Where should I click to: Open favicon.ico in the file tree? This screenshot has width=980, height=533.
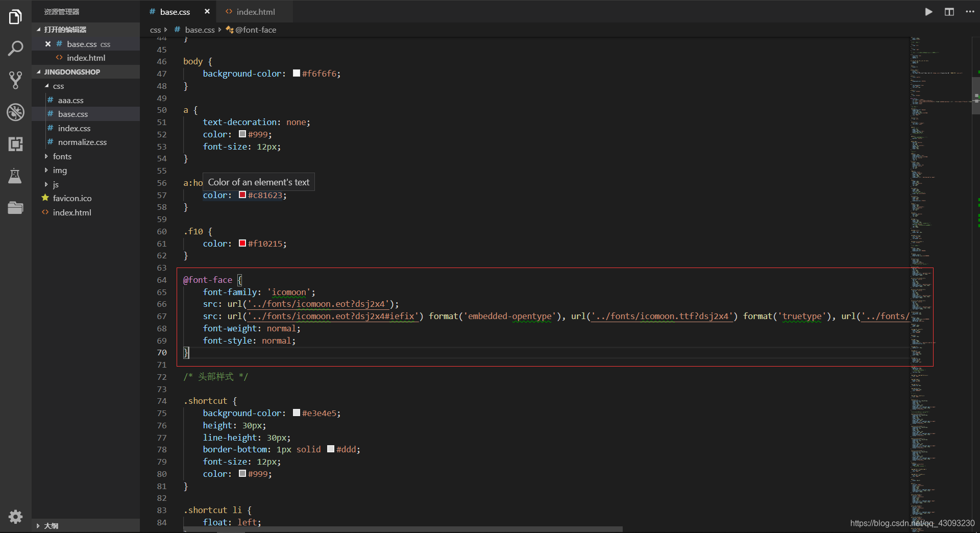point(86,198)
